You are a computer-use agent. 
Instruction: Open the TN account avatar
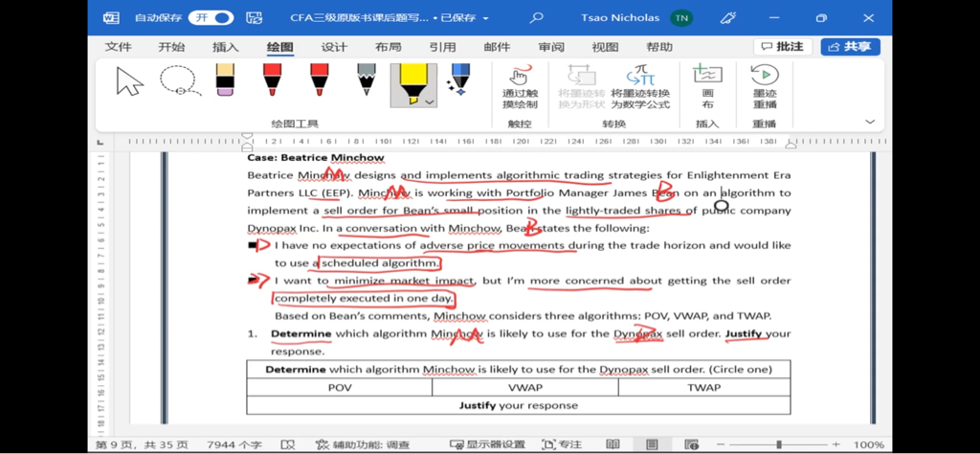[x=681, y=17]
